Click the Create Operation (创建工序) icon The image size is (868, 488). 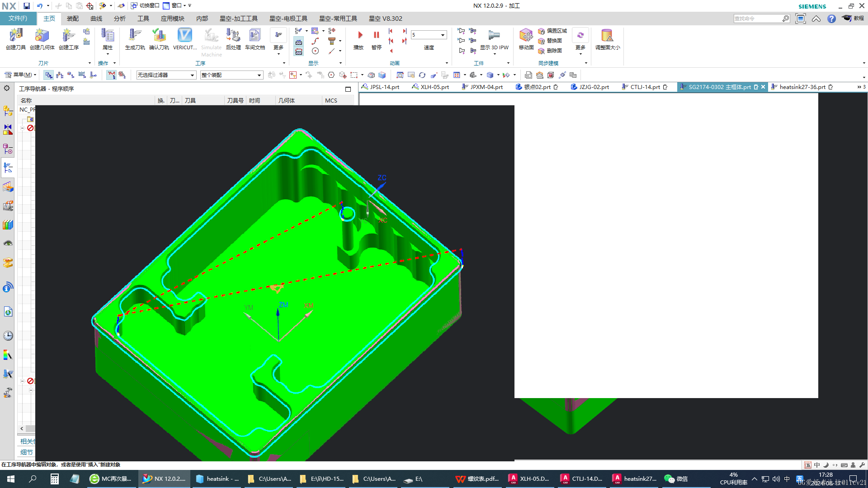tap(69, 36)
